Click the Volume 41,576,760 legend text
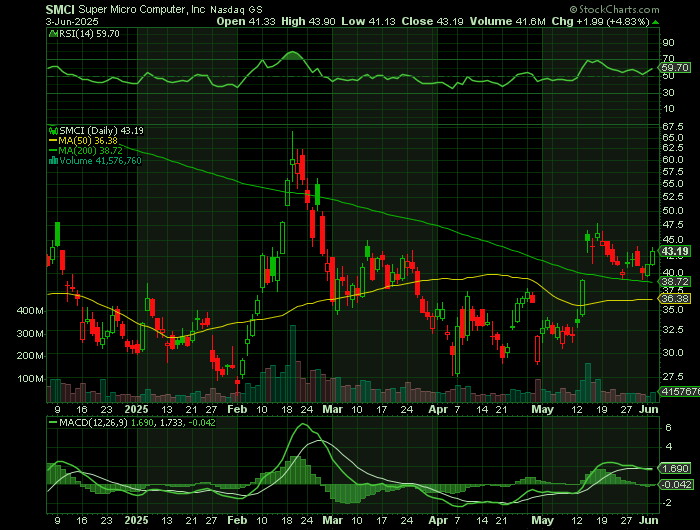The image size is (700, 530). click(100, 161)
